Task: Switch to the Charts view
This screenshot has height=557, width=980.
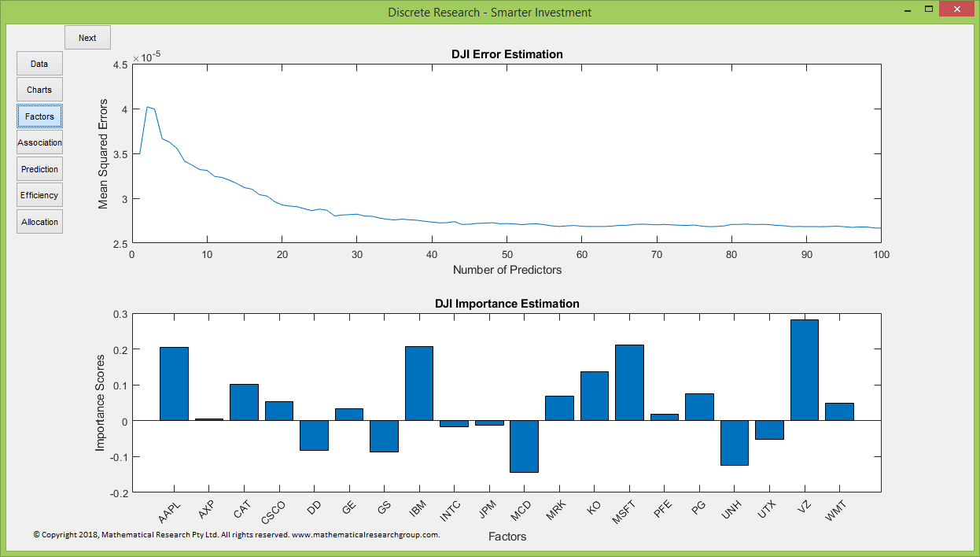Action: tap(39, 90)
